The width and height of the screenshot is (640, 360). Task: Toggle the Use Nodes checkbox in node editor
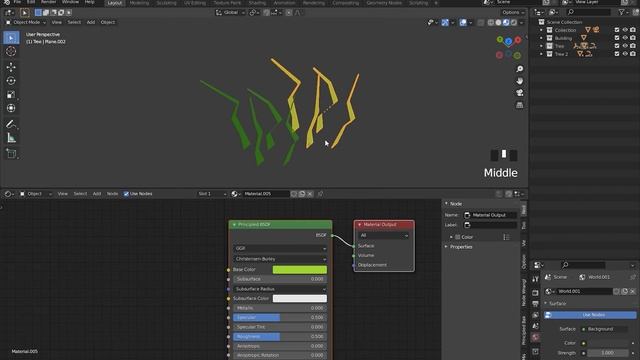point(126,194)
